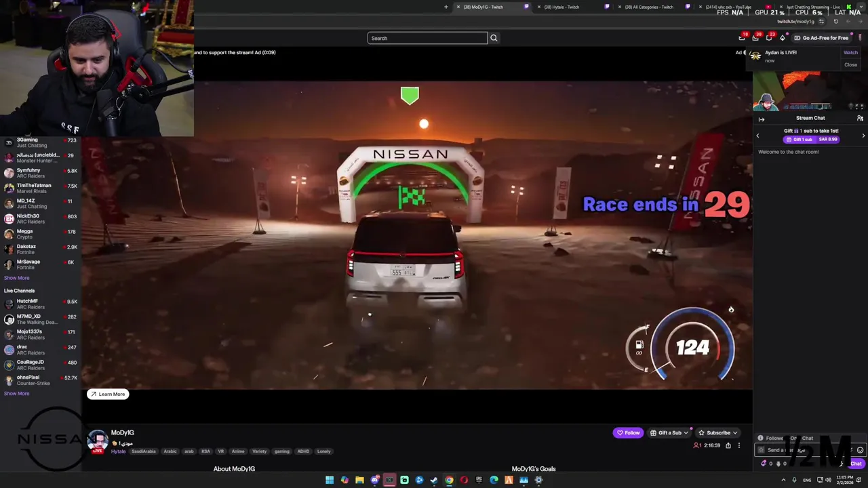
Task: Click the Hytale game category link
Action: [x=119, y=451]
